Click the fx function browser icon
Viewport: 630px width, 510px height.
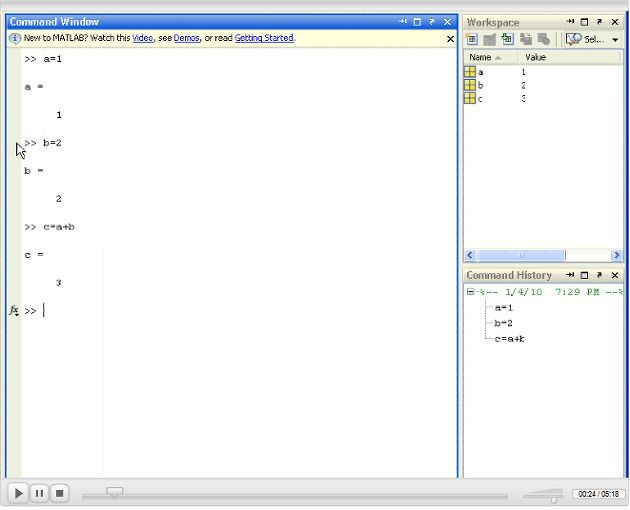click(14, 310)
